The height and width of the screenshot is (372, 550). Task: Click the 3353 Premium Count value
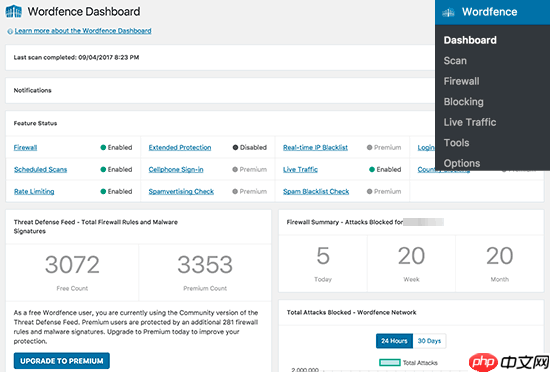205,264
